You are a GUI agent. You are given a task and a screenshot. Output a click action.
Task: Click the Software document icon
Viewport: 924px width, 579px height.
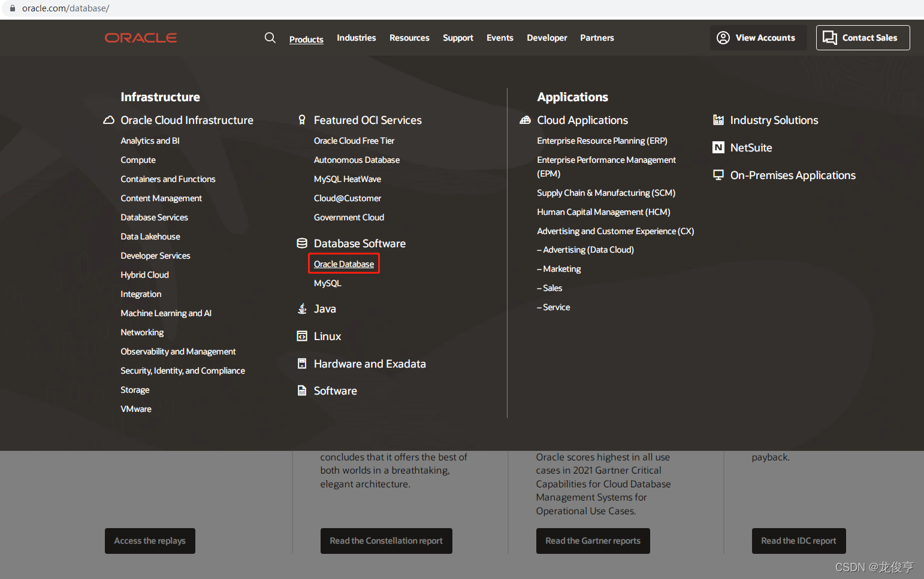tap(302, 391)
